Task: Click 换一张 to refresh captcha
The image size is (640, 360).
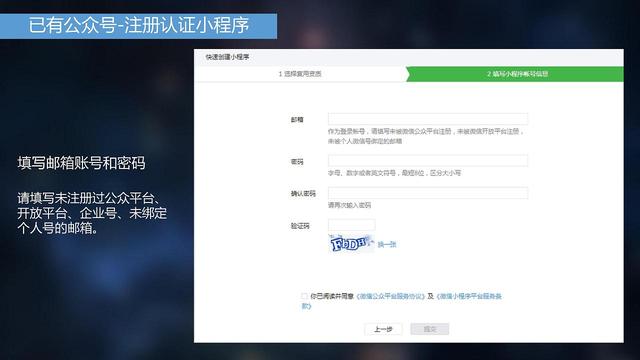Action: point(387,244)
